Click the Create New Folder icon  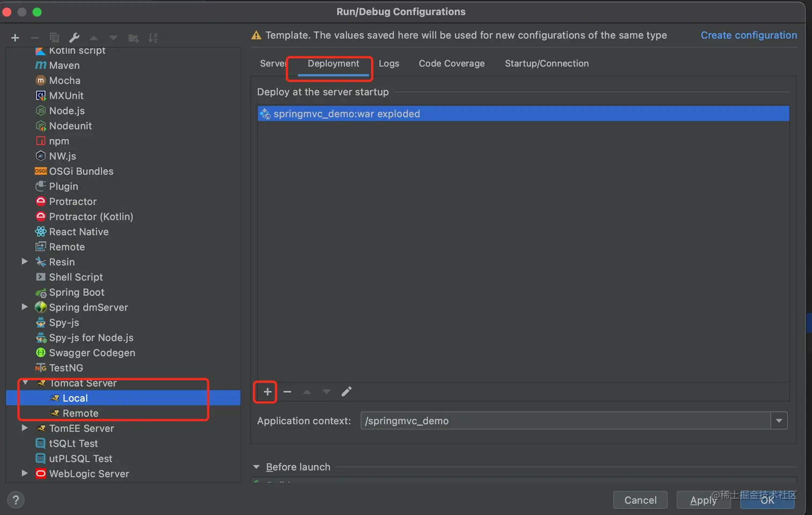[x=133, y=38]
